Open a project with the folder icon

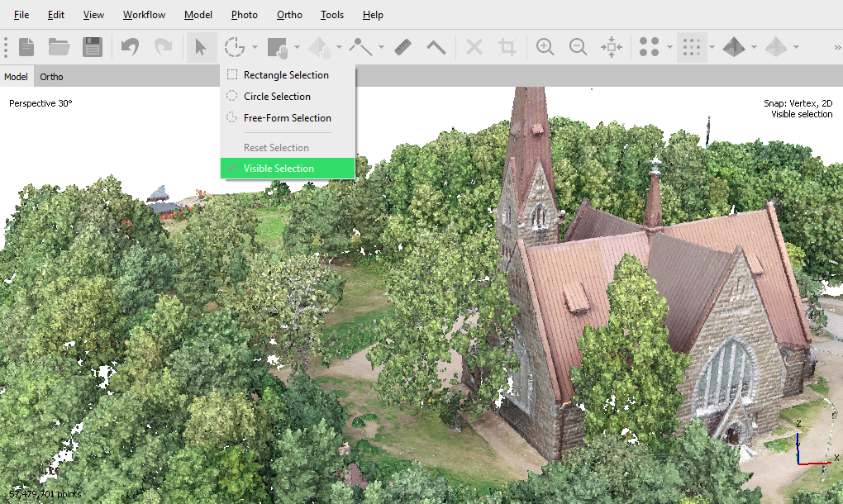point(59,47)
